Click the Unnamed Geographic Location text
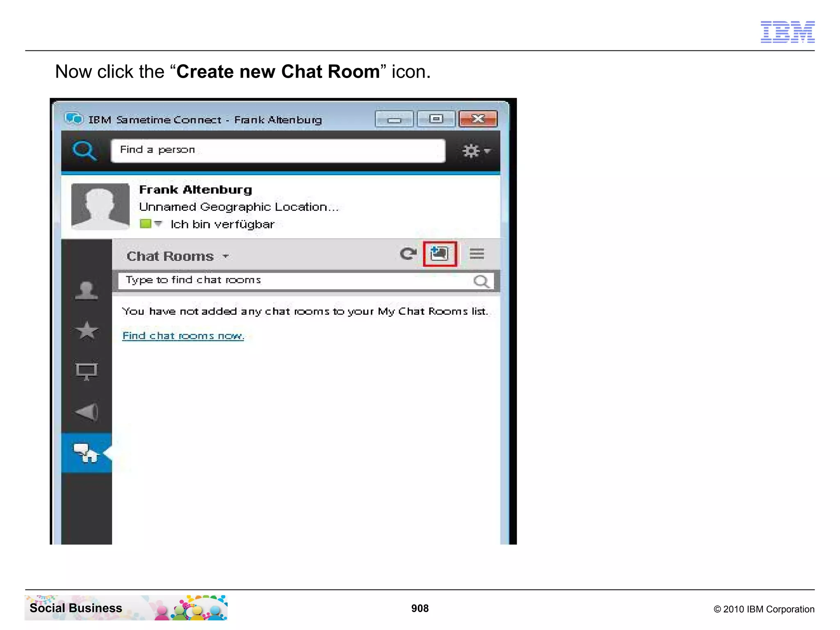The height and width of the screenshot is (630, 840). coord(239,207)
